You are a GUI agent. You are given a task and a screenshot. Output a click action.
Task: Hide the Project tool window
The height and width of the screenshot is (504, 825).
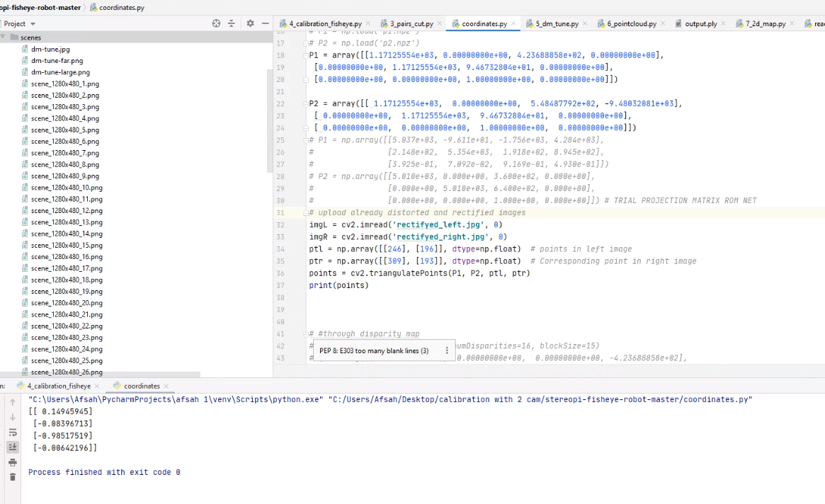tap(265, 23)
